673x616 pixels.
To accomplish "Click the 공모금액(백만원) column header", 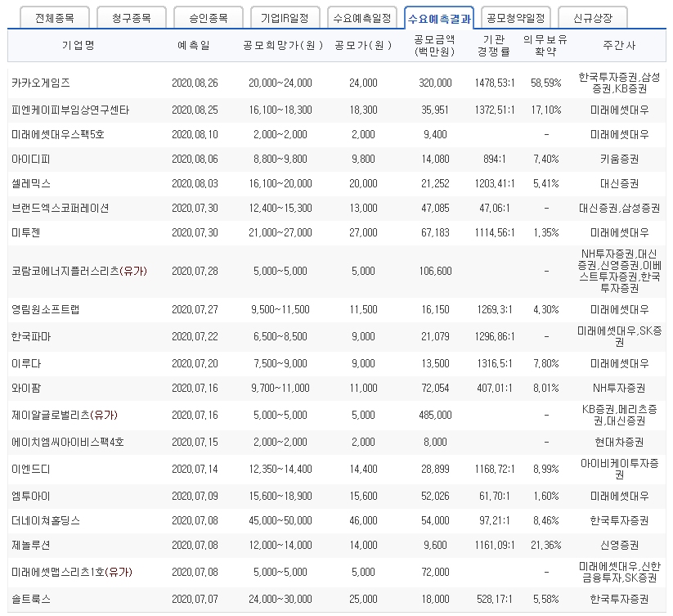I will (435, 46).
